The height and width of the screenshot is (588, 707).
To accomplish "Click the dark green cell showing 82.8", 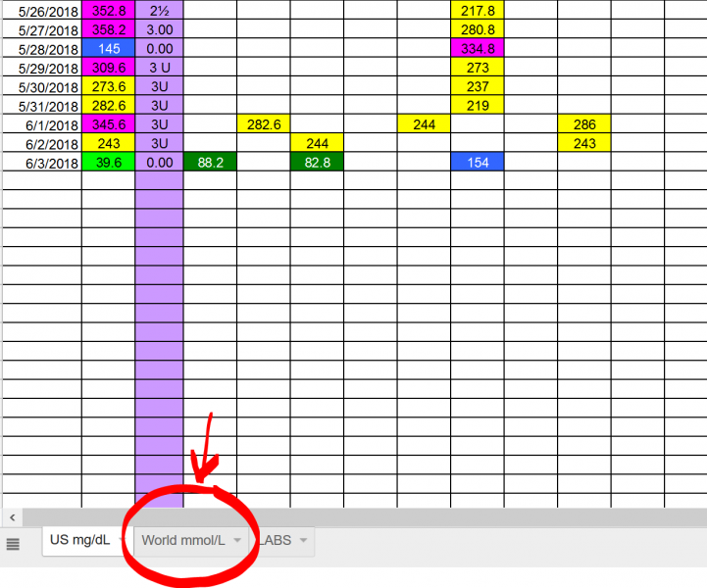I will [x=317, y=162].
